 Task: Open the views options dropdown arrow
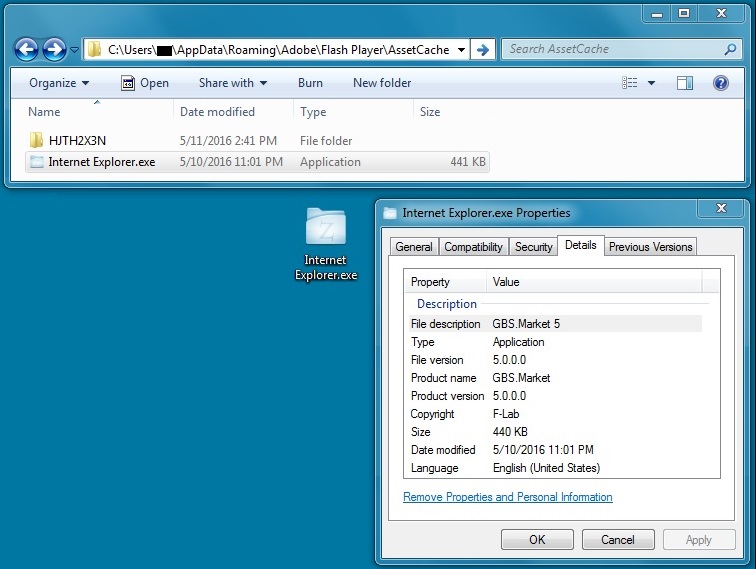point(652,83)
